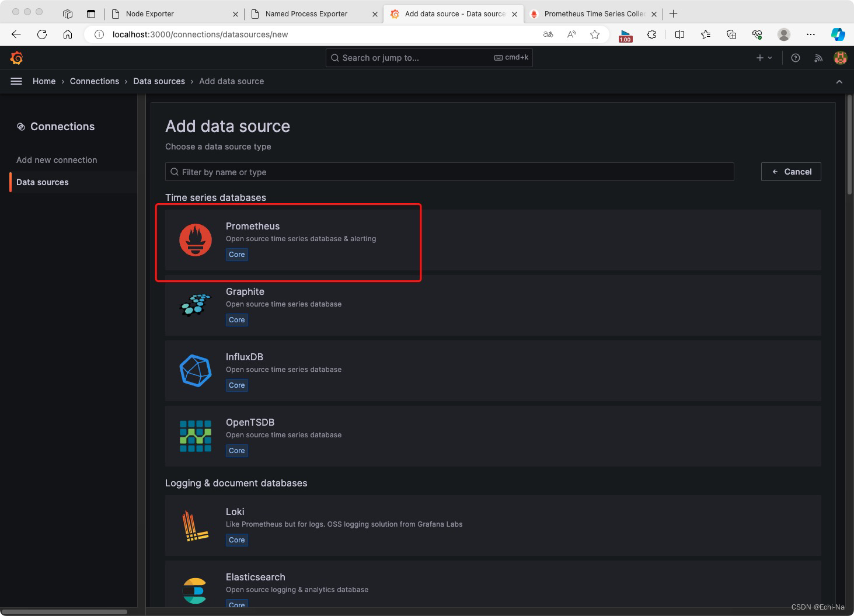The height and width of the screenshot is (616, 854).
Task: Open the browser profile avatar
Action: click(784, 34)
